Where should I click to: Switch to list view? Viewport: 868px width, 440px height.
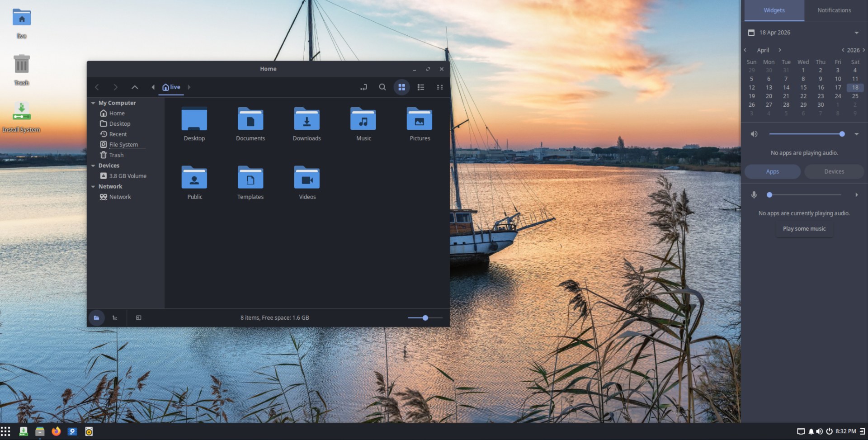[x=420, y=87]
